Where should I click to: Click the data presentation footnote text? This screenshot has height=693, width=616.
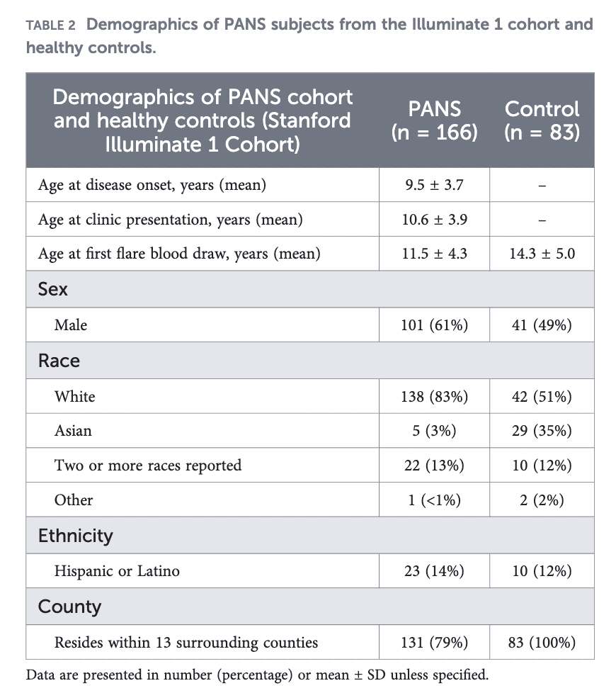point(258,675)
